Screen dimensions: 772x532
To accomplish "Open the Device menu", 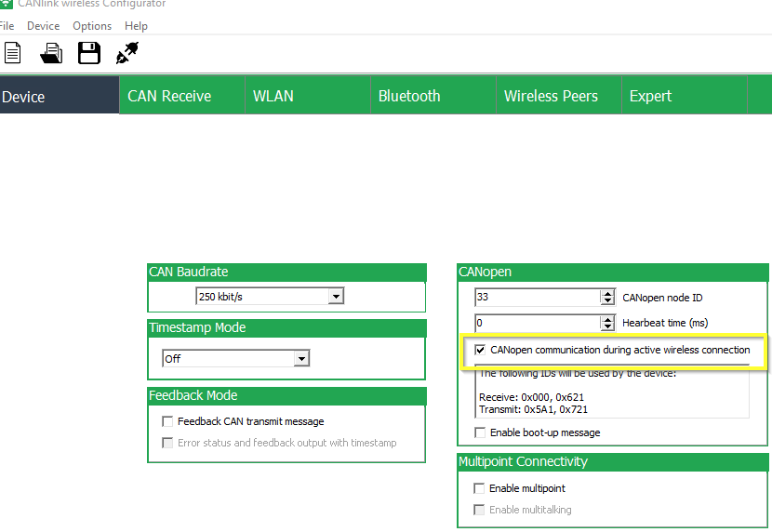I will pos(44,26).
